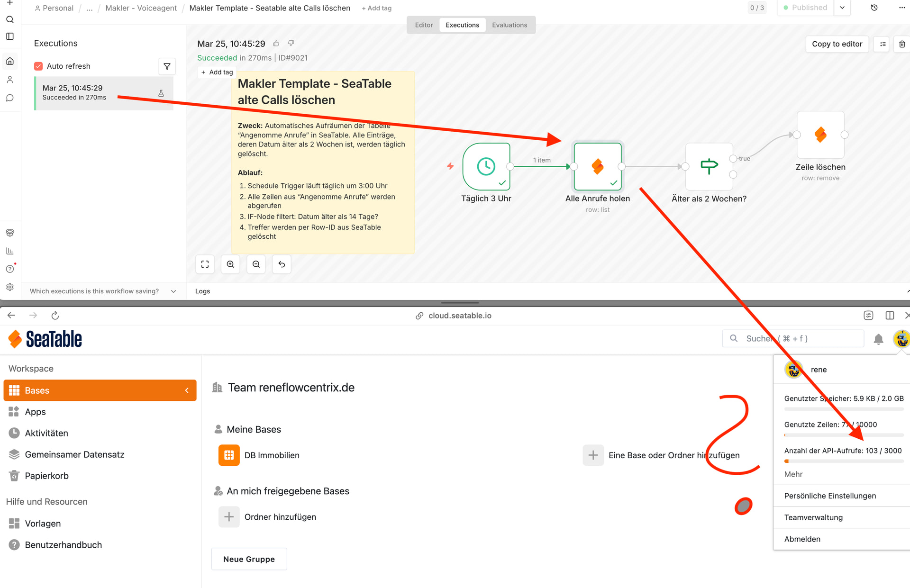Switch to the Editor tab
This screenshot has width=910, height=588.
[424, 25]
